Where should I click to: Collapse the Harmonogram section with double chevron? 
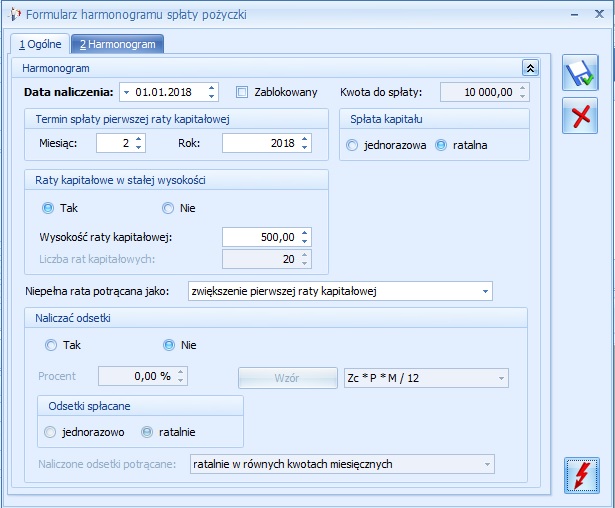pyautogui.click(x=530, y=68)
